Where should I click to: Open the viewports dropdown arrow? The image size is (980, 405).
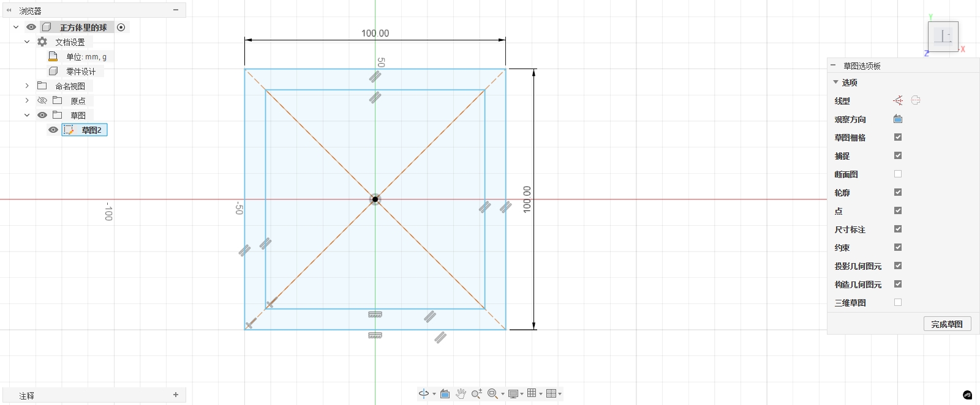click(560, 394)
